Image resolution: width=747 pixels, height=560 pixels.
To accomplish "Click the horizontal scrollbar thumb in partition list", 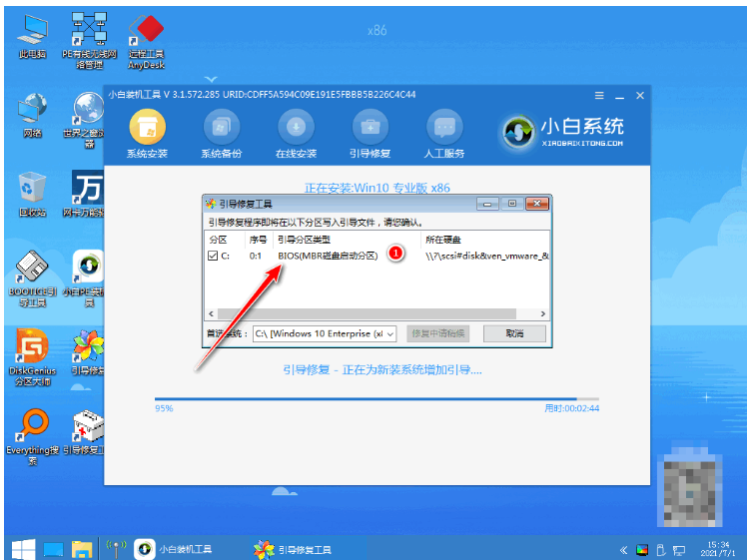I will (367, 313).
